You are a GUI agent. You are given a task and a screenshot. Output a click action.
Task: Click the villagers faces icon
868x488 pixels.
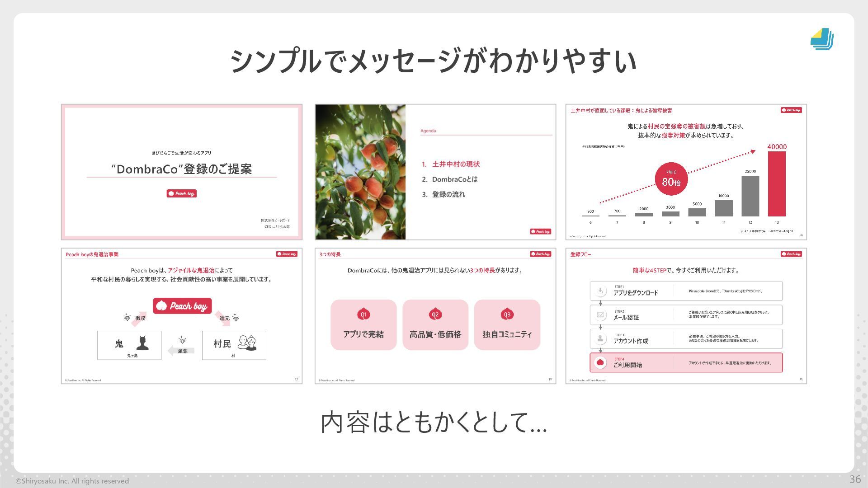[x=247, y=343]
